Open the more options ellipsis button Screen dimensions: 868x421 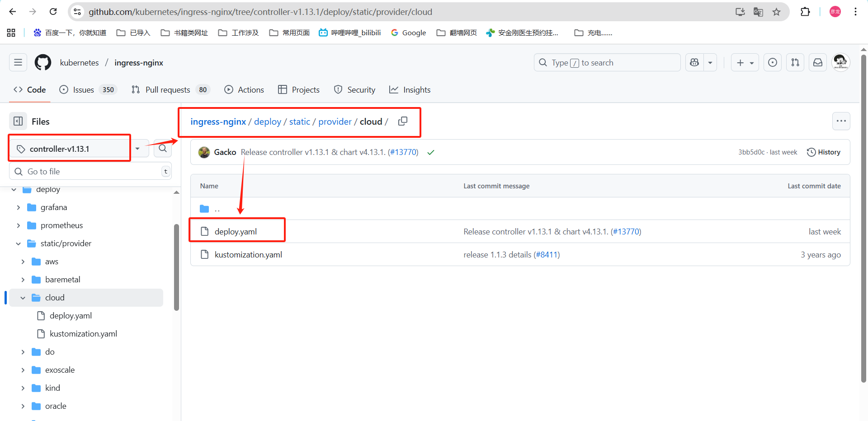[x=841, y=121]
